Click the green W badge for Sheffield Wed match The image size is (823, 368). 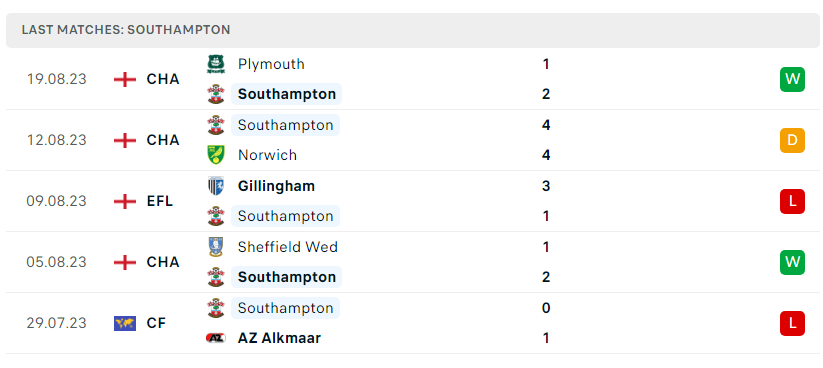click(792, 262)
